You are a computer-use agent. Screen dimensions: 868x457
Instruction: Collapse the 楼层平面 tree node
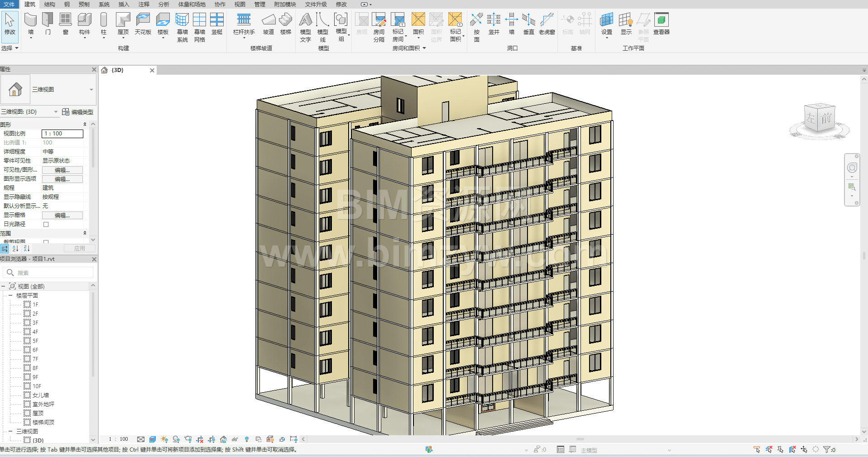(x=10, y=295)
